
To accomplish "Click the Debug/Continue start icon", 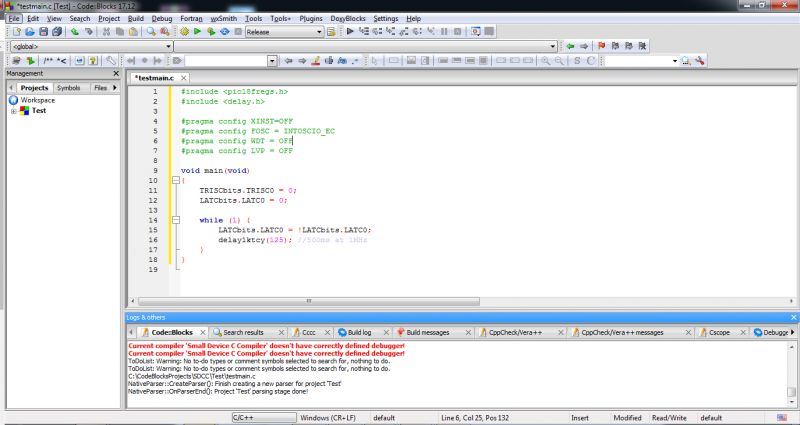I will [350, 32].
